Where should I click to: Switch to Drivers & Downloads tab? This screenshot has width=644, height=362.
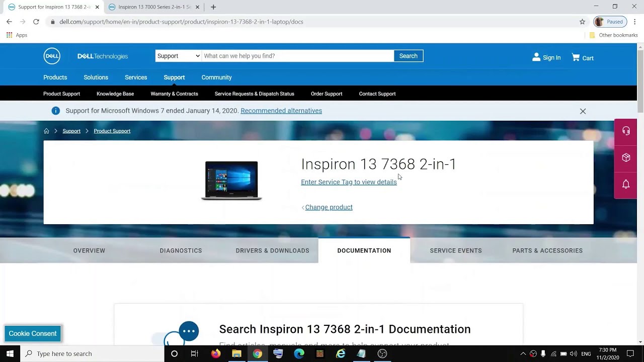272,250
